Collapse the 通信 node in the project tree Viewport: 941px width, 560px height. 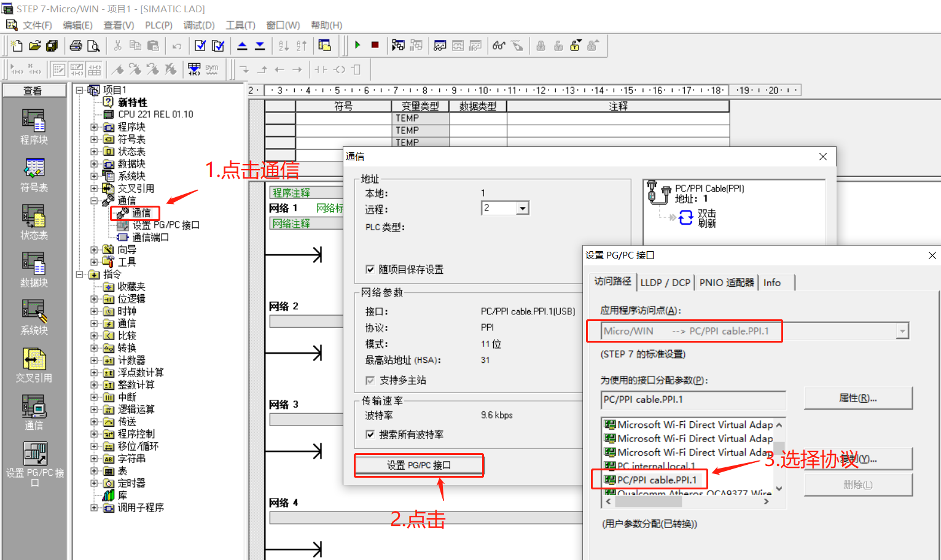click(x=94, y=201)
